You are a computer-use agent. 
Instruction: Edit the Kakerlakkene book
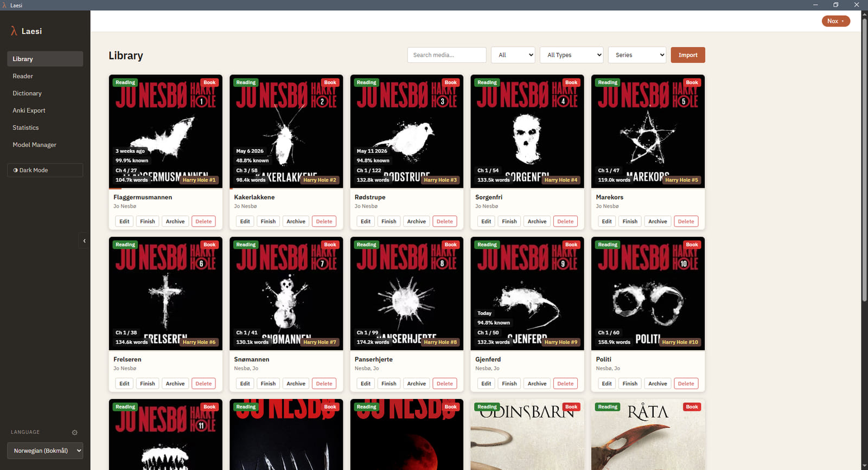245,221
